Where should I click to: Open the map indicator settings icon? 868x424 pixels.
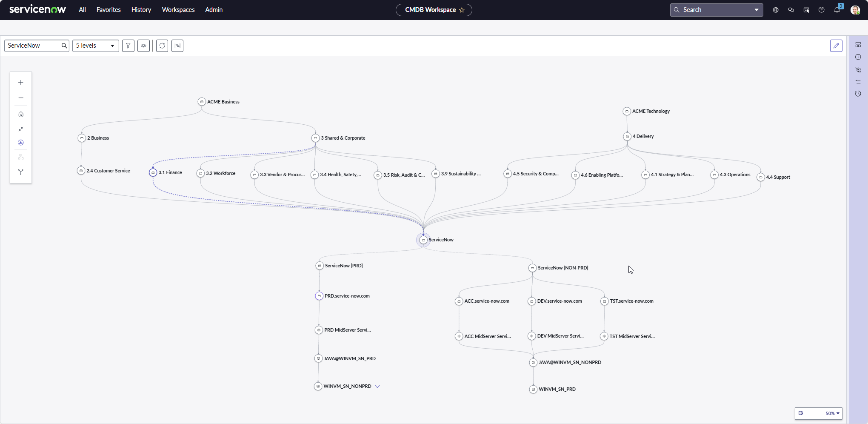(177, 46)
